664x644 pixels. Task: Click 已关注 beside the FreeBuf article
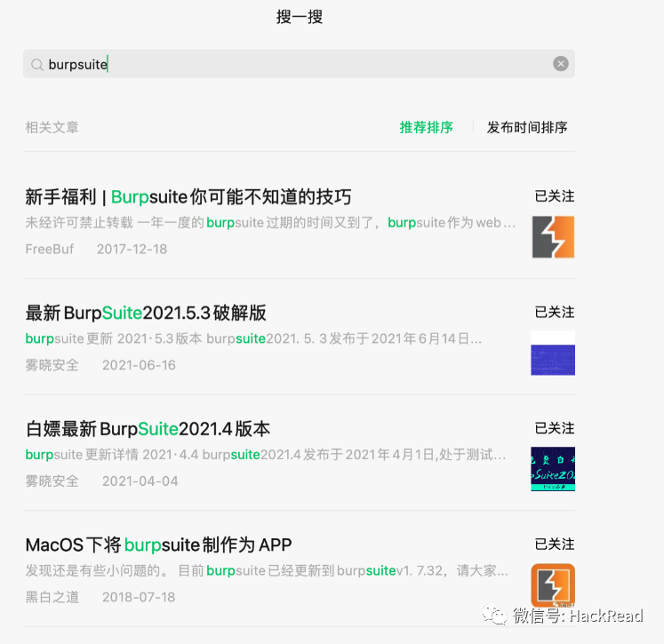click(555, 196)
